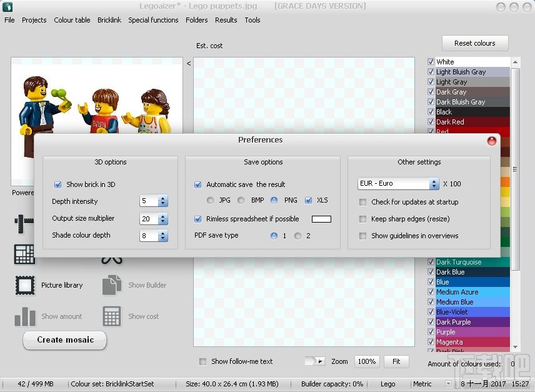Click the colour list scroll up arrow
The image size is (535, 392).
[515, 62]
